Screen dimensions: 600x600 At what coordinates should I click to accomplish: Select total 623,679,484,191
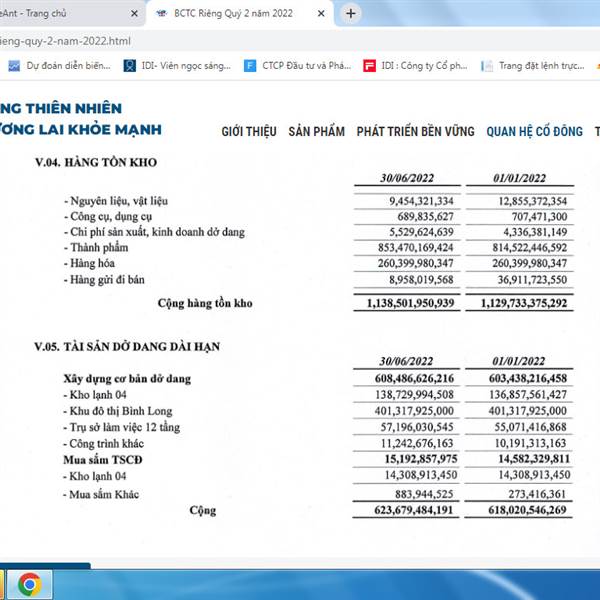pyautogui.click(x=414, y=510)
